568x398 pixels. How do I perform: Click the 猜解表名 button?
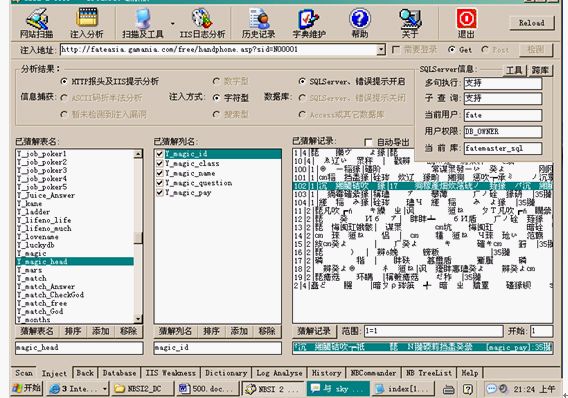tap(37, 331)
